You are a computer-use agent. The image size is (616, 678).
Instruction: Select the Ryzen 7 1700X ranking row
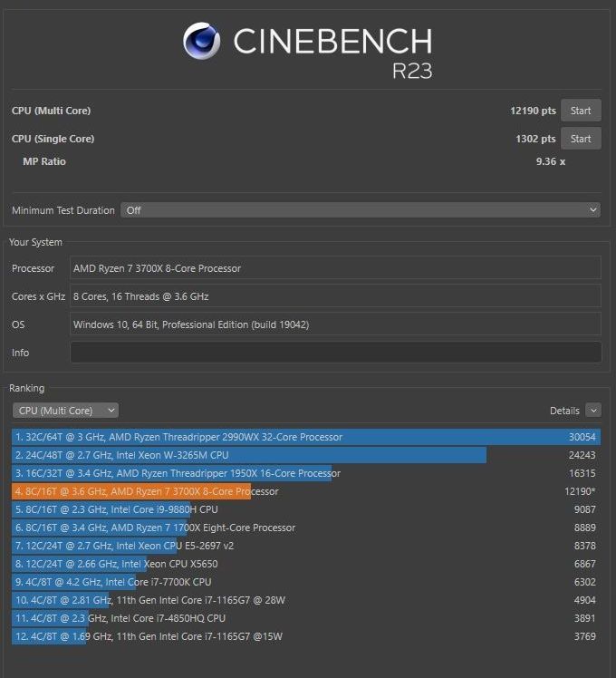(306, 528)
